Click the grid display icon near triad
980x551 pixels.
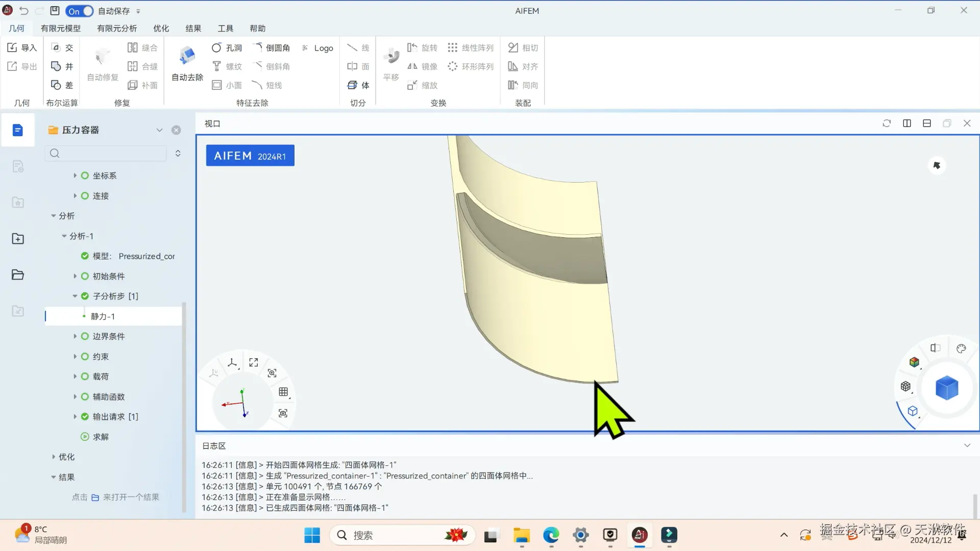pyautogui.click(x=283, y=392)
